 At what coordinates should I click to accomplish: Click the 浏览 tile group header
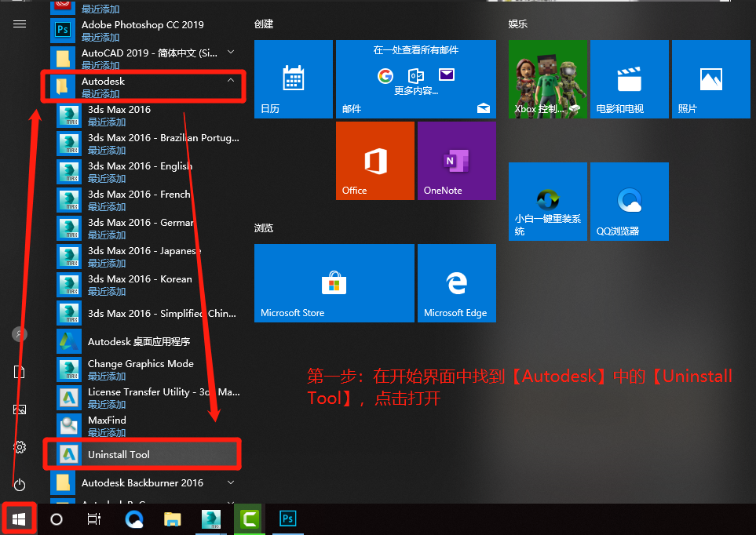[264, 228]
